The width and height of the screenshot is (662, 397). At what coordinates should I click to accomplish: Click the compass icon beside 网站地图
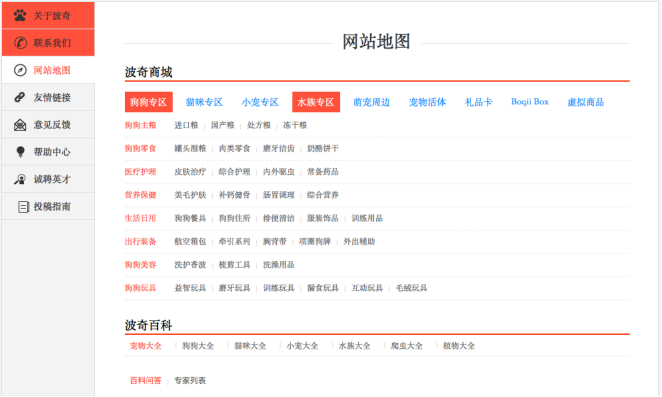point(20,70)
